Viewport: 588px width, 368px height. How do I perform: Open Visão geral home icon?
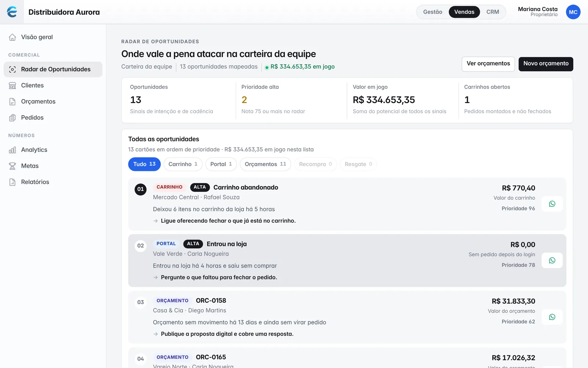12,37
